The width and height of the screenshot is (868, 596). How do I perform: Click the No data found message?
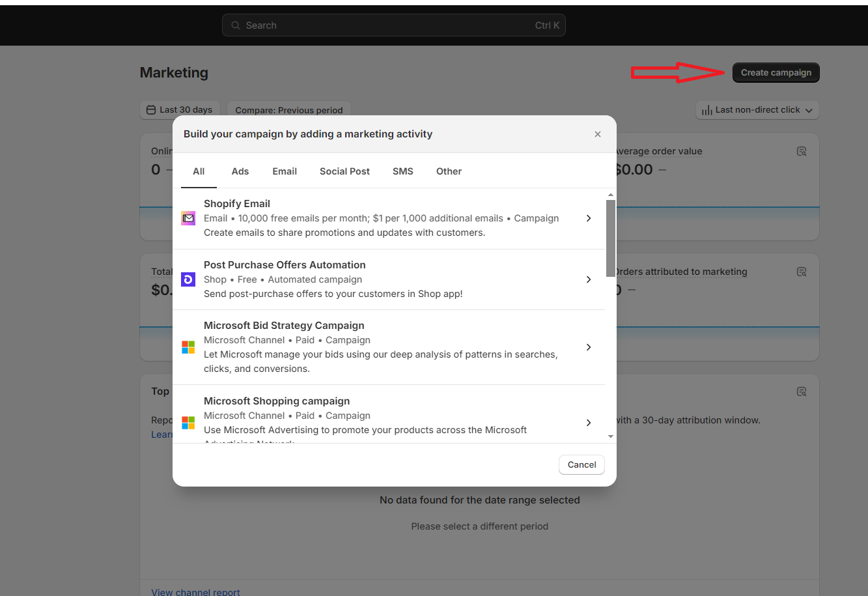480,500
